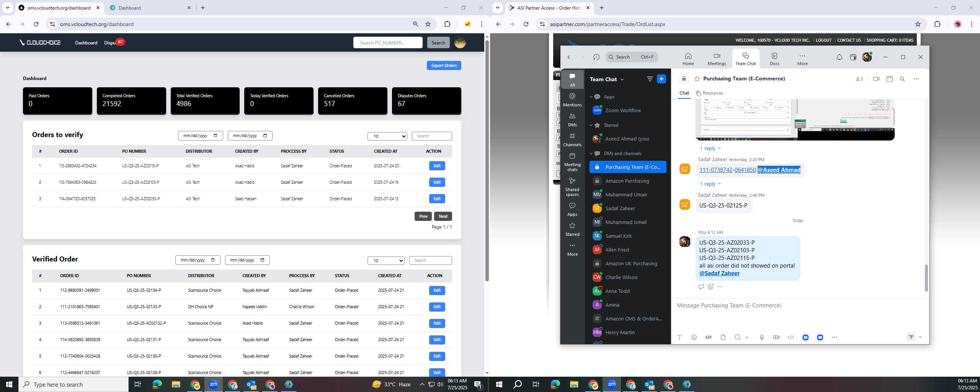Image resolution: width=980 pixels, height=392 pixels.
Task: Search within Purchasing Team channel
Action: click(x=902, y=79)
